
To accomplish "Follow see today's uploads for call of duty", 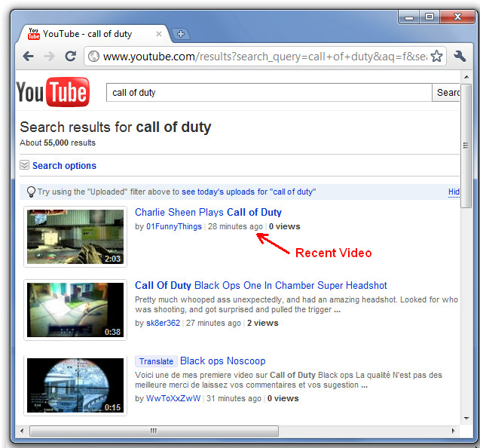I will pos(249,192).
